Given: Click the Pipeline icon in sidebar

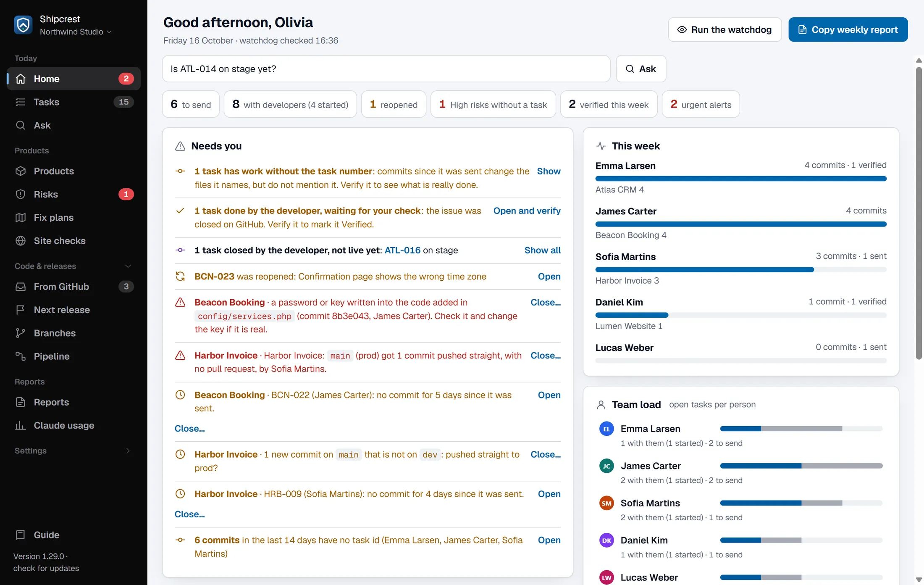Looking at the screenshot, I should coord(21,356).
